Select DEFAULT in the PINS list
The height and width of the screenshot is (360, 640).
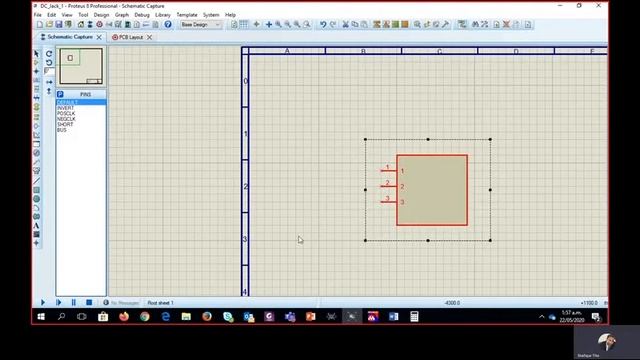tap(81, 102)
